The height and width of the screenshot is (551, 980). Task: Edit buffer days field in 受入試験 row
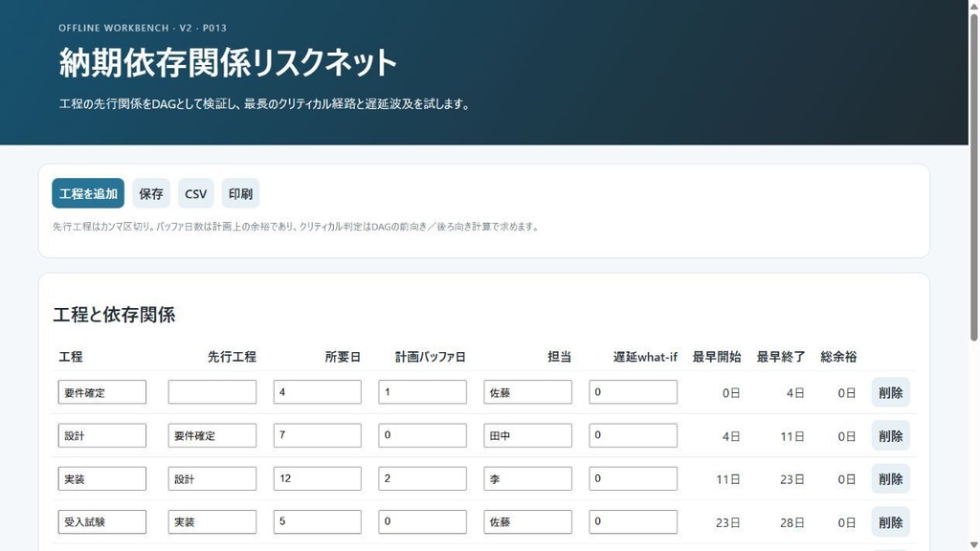click(x=422, y=521)
